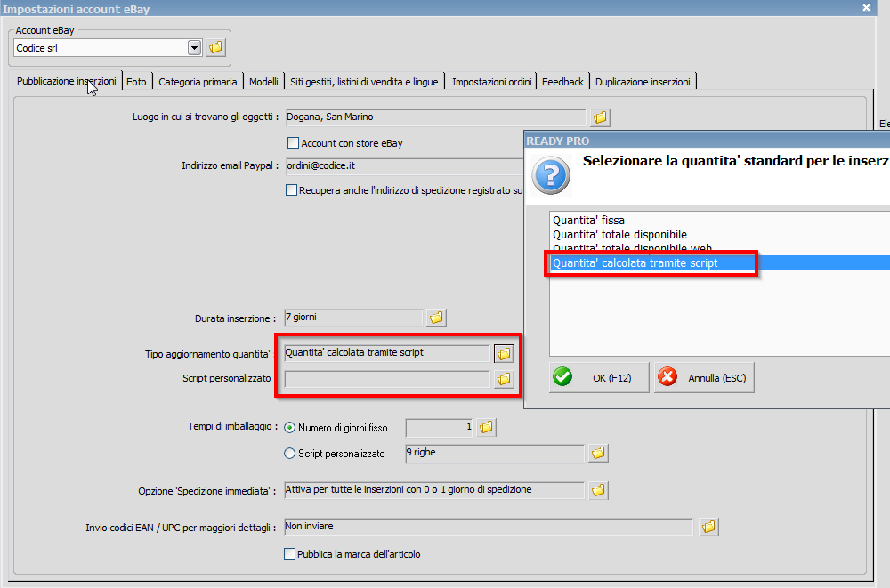Click the 'Dogana, San Marino' location field
The image size is (890, 588).
point(435,117)
